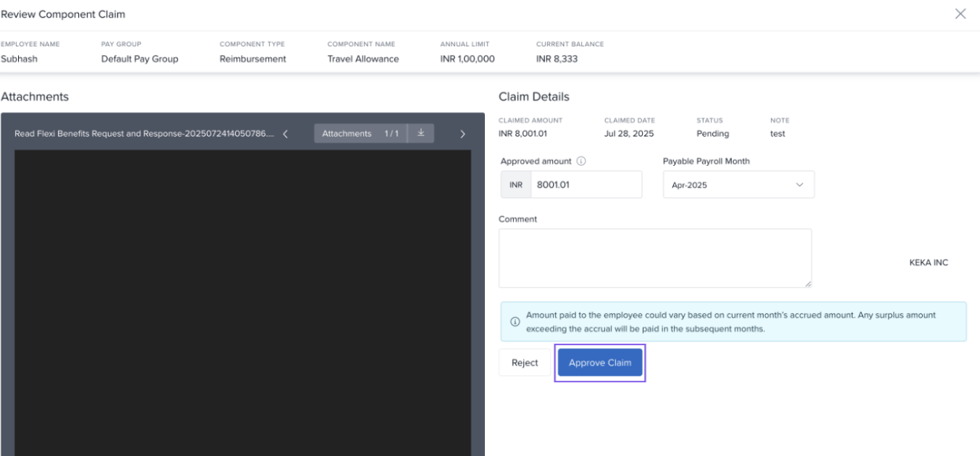Viewport: 980px width, 456px height.
Task: Close the Review Component Claim dialog
Action: click(x=960, y=14)
